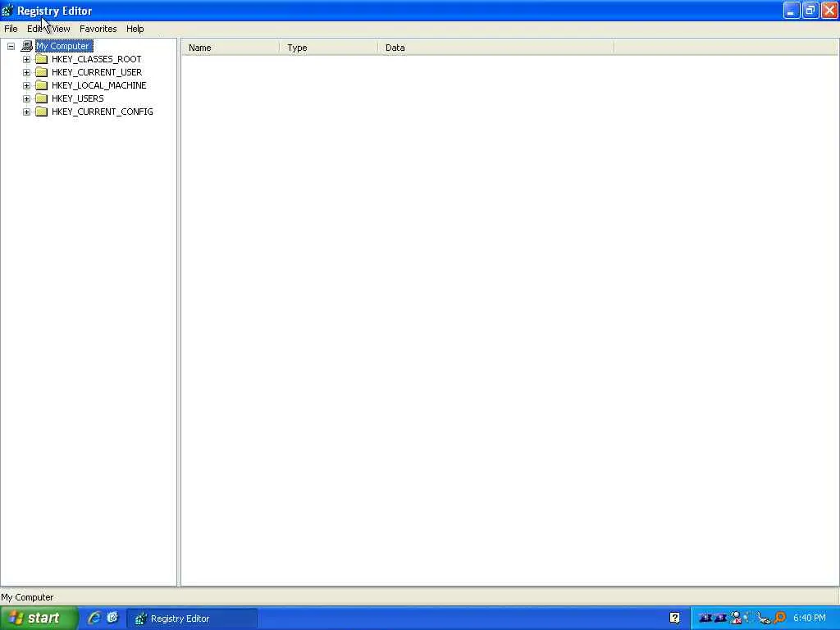Click the Start button
840x630 pixels.
[39, 619]
